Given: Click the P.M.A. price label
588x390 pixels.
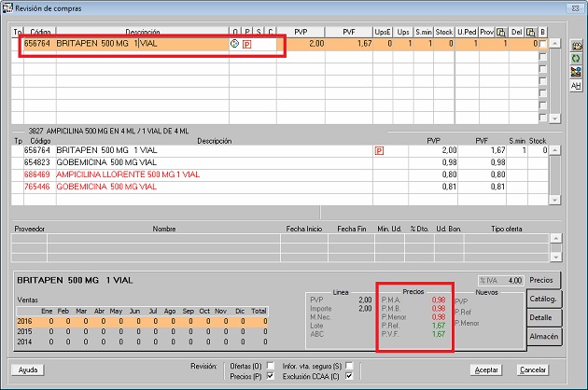Looking at the screenshot, I should point(391,300).
